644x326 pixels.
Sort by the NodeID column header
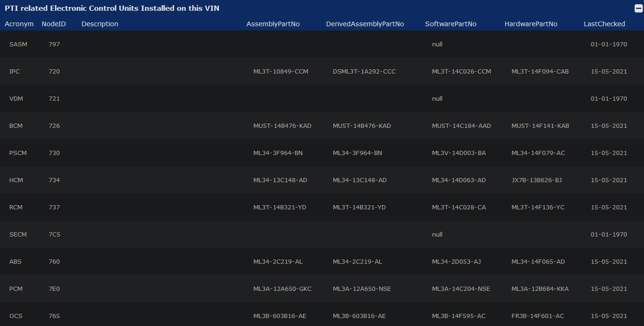tap(54, 24)
